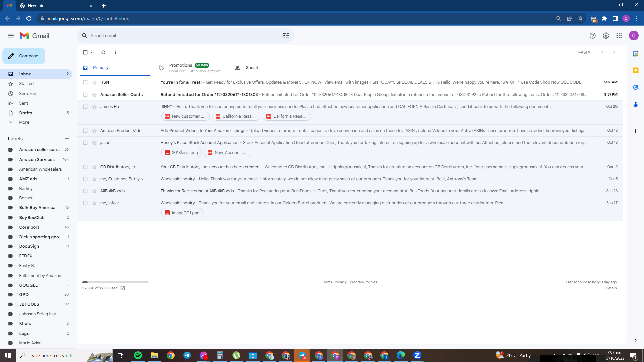
Task: Open the image001.png attachment chip
Action: click(182, 213)
